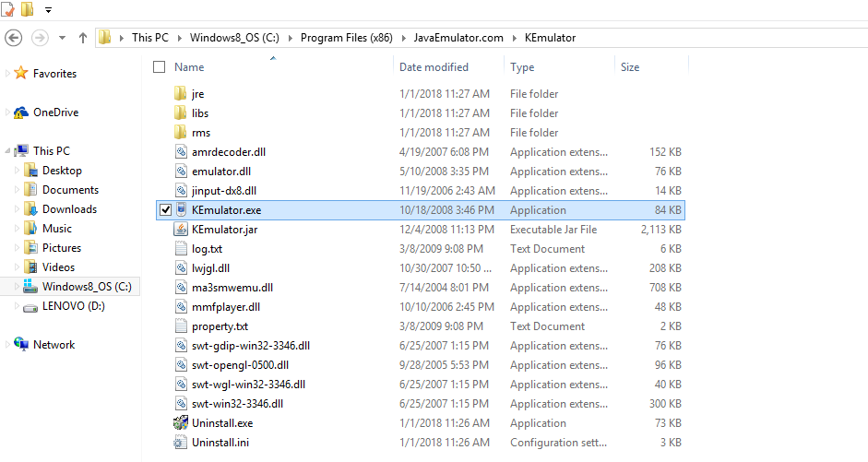The width and height of the screenshot is (868, 462).
Task: Click the Uninstall.exe program icon
Action: click(x=181, y=423)
